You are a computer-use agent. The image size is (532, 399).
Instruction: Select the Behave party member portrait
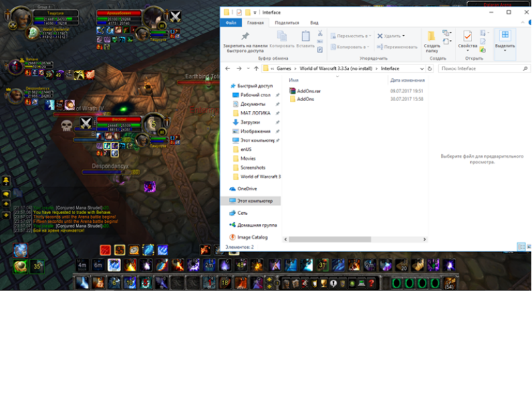16,66
